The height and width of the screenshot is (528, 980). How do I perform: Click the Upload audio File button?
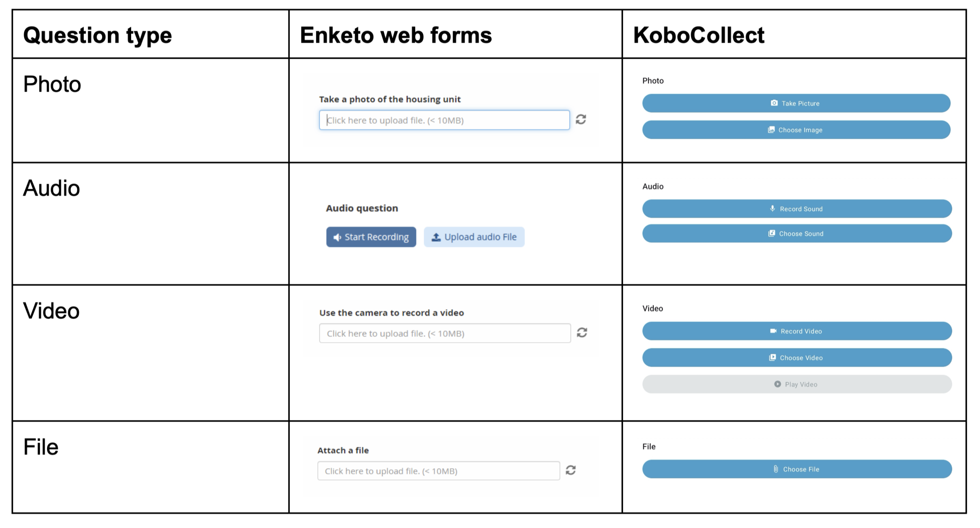click(474, 237)
